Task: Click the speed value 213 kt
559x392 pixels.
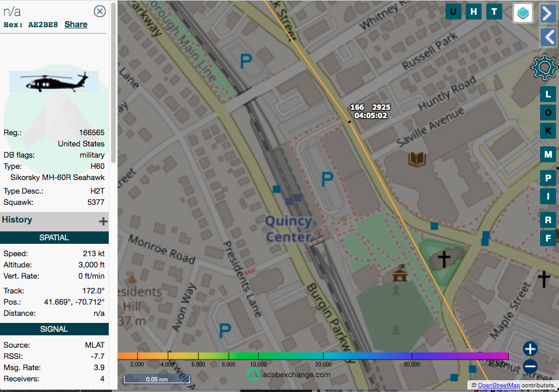Action: pos(94,253)
